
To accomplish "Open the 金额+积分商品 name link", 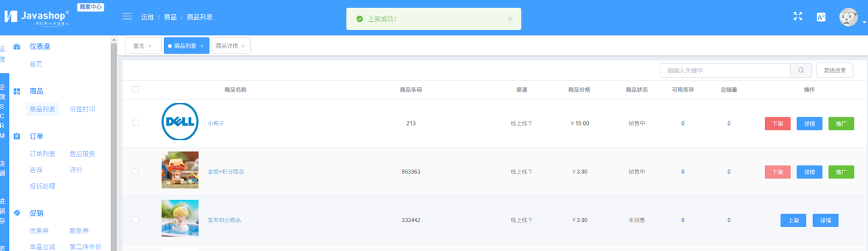I will (226, 172).
